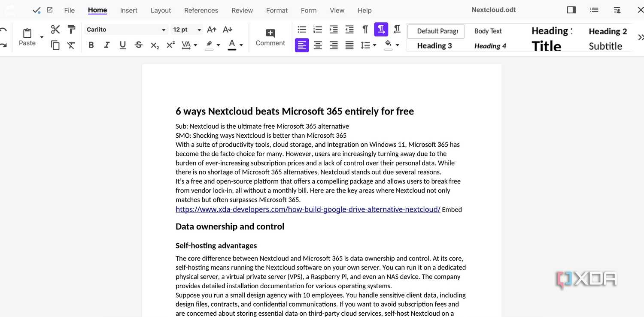
Task: Click the Redo arrow icon
Action: [x=3, y=45]
